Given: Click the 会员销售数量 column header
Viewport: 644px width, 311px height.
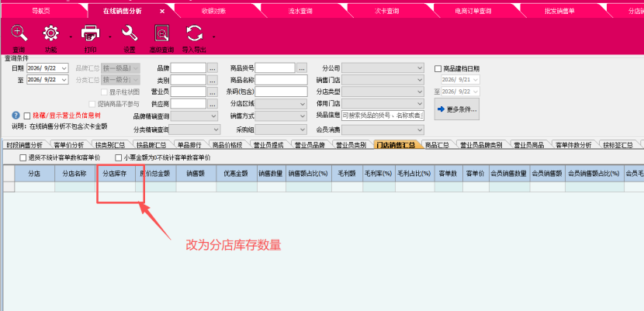Looking at the screenshot, I should 509,174.
